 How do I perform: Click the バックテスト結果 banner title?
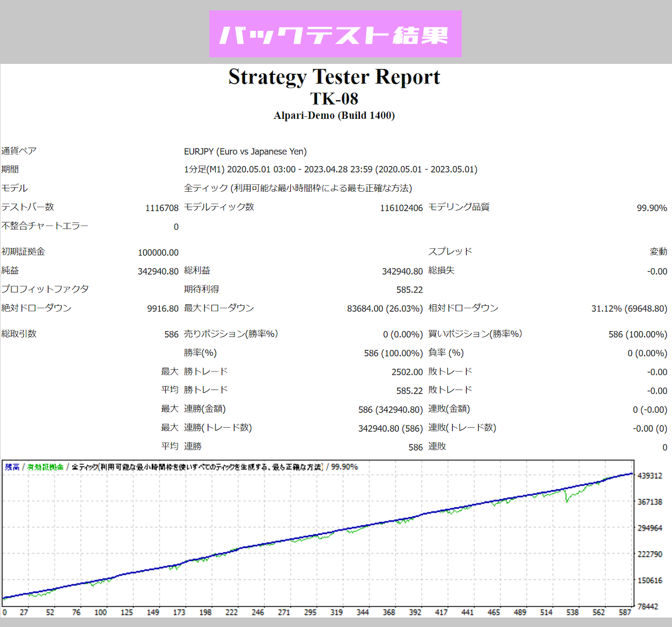pyautogui.click(x=335, y=35)
